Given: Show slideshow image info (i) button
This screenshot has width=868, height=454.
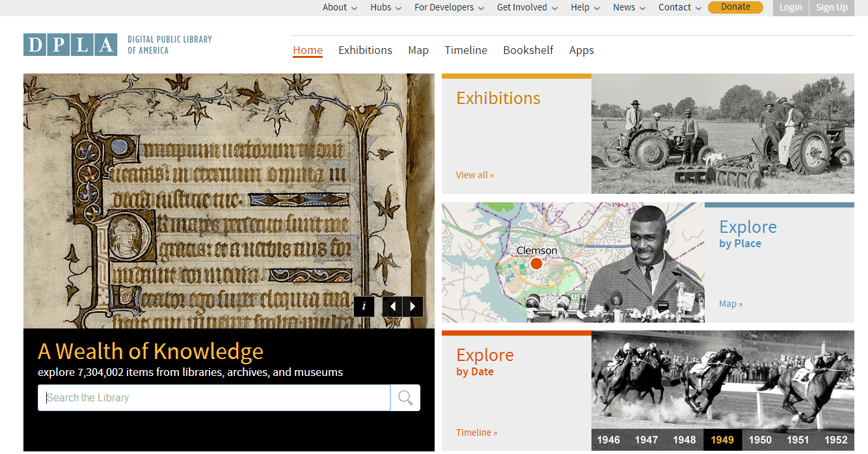Looking at the screenshot, I should 364,306.
